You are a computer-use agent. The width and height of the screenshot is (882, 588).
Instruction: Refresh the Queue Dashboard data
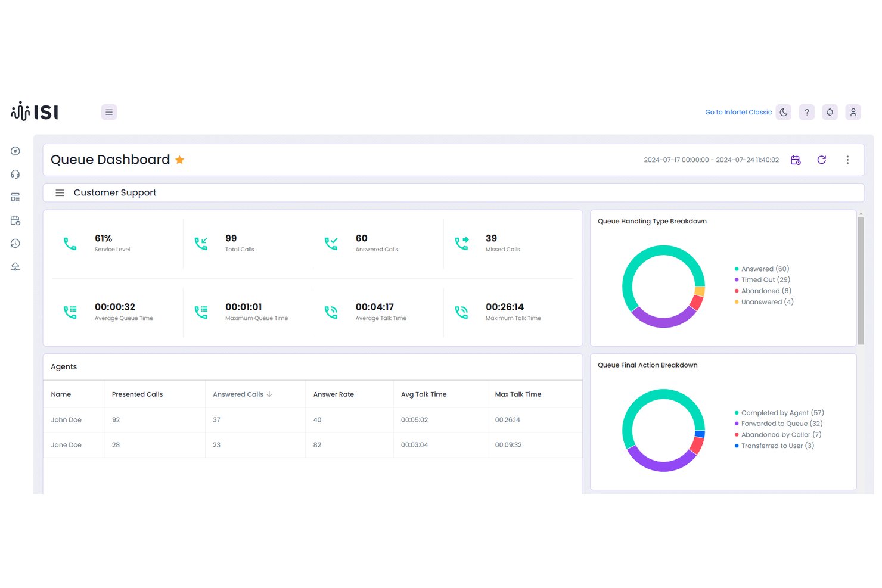(822, 160)
